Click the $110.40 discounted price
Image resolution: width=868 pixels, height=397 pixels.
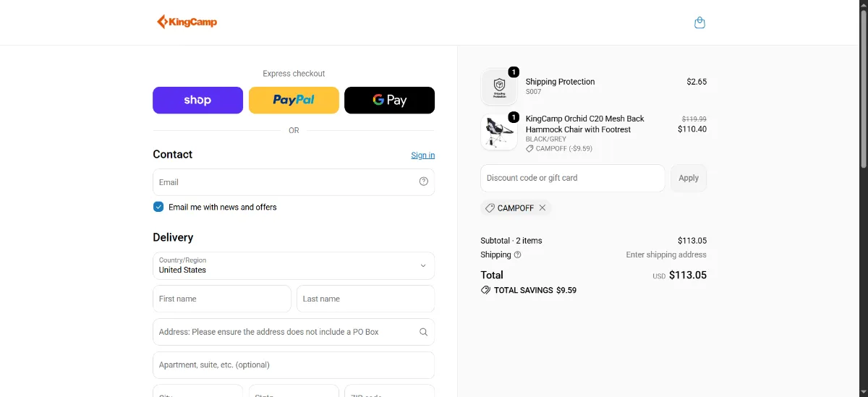point(692,129)
